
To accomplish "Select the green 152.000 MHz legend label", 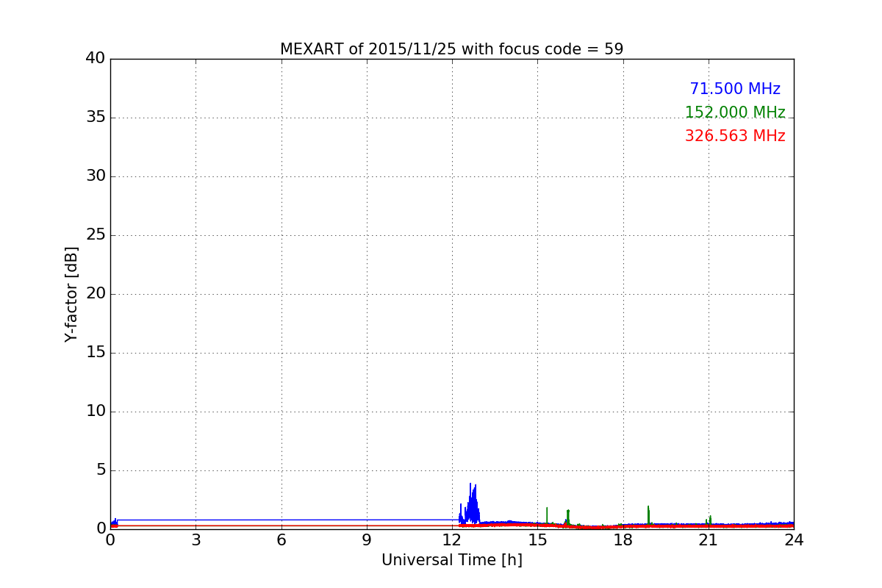I will point(735,112).
